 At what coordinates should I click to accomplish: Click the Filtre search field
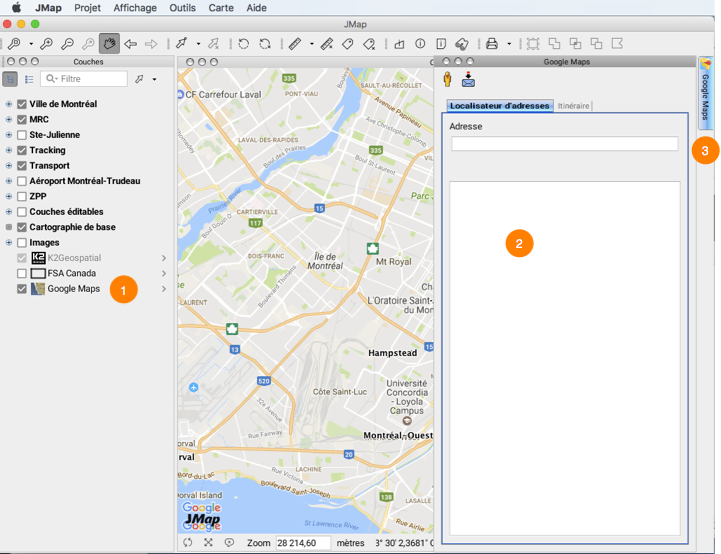pos(84,79)
